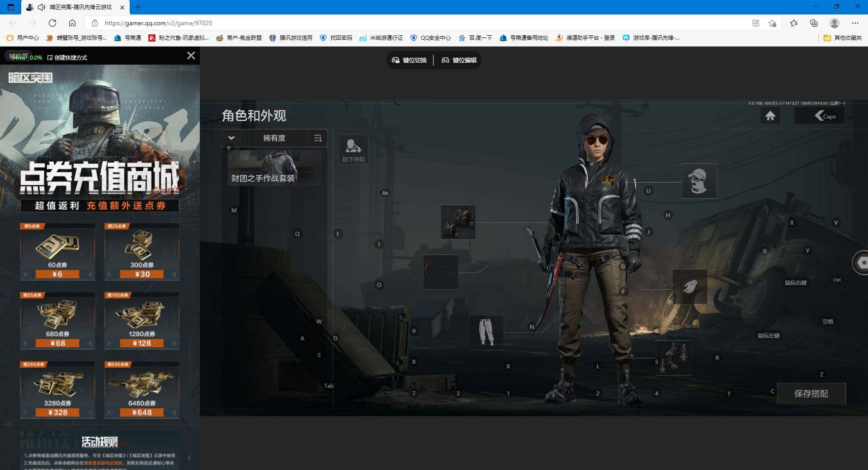Open the 号商通 bookmark
The image size is (868, 470).
click(x=127, y=38)
